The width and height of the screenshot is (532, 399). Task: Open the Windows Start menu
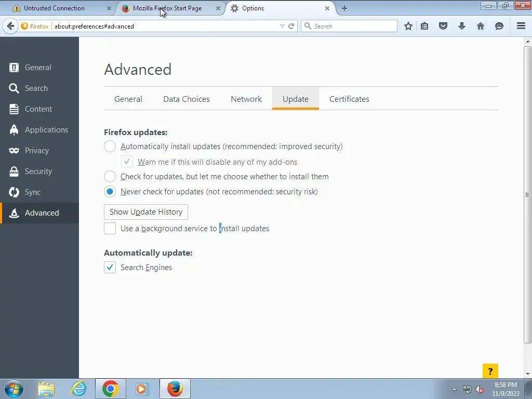pyautogui.click(x=14, y=389)
